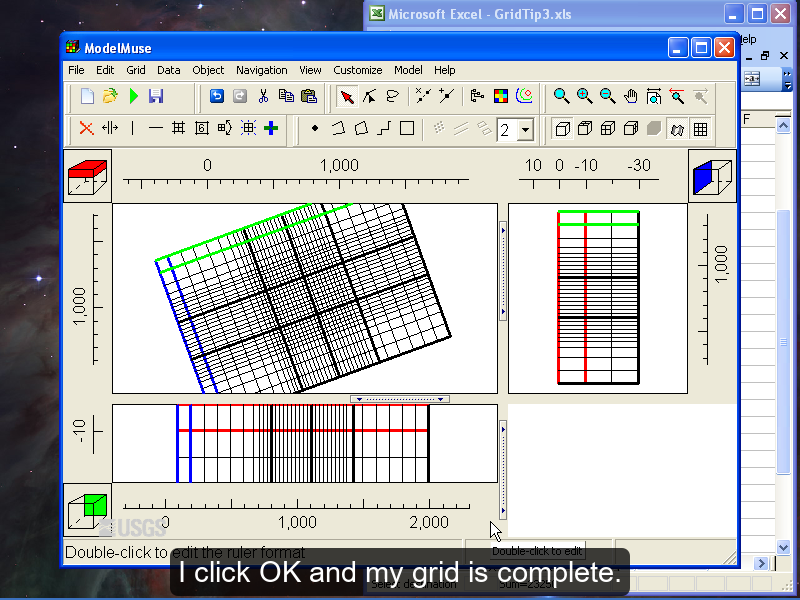Viewport: 800px width, 600px height.
Task: Open the smooth grid tool
Action: click(x=224, y=128)
